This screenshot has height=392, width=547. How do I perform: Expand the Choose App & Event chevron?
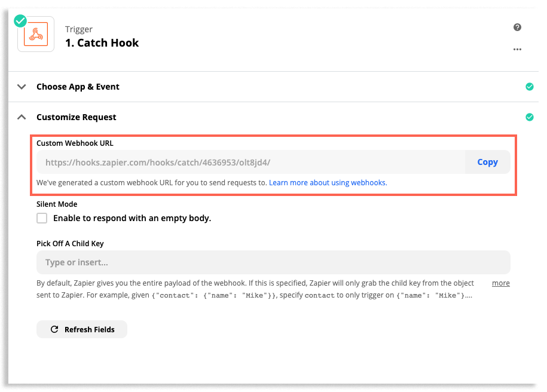point(22,87)
